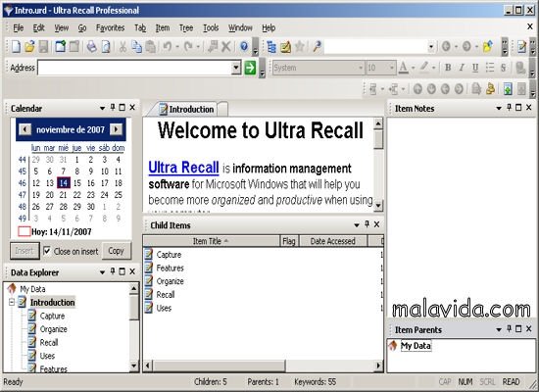Go to previous month in calendar
Image resolution: width=539 pixels, height=392 pixels.
[24, 129]
